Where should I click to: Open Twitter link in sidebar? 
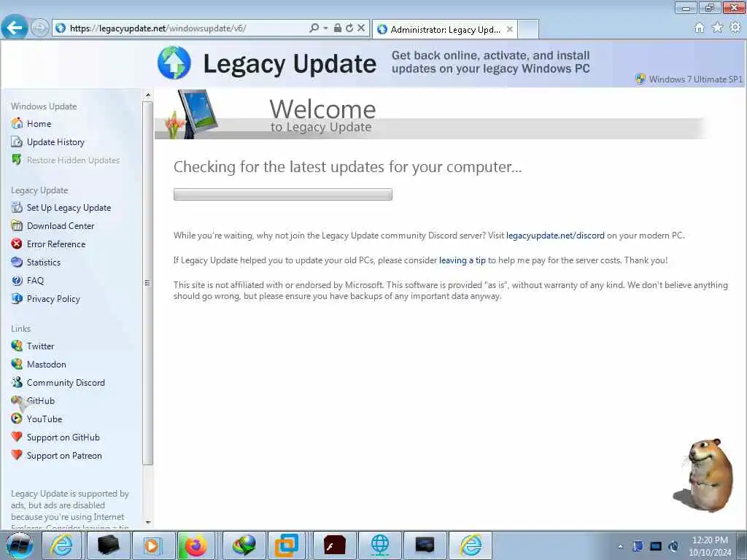coord(41,346)
